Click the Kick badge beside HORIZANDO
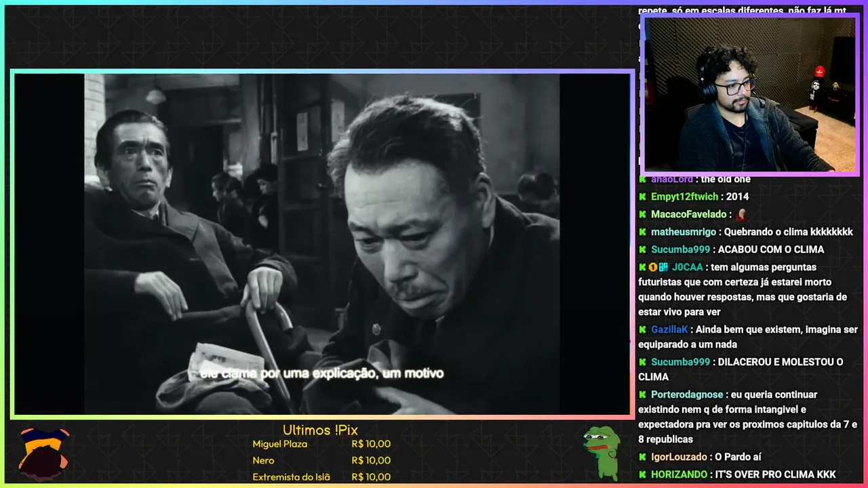This screenshot has height=488, width=868. 642,474
